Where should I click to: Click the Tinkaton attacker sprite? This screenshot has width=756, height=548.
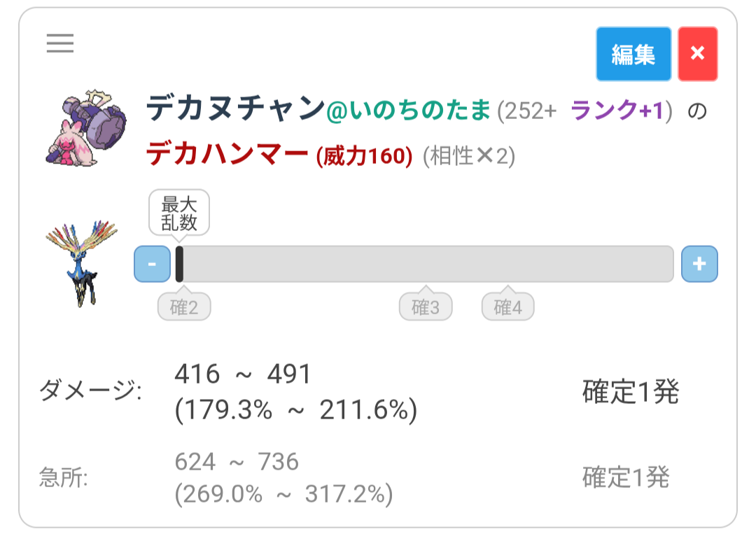pyautogui.click(x=87, y=127)
